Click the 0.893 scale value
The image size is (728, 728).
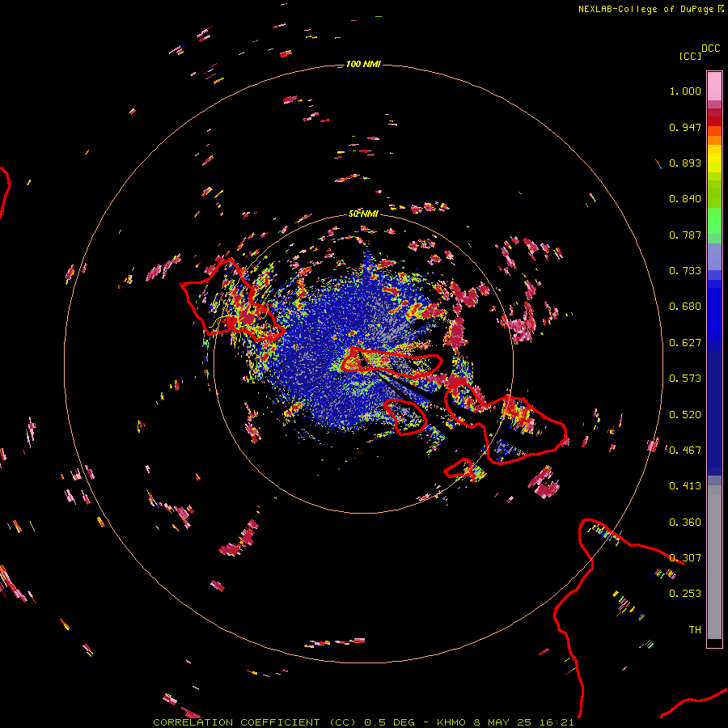point(685,163)
